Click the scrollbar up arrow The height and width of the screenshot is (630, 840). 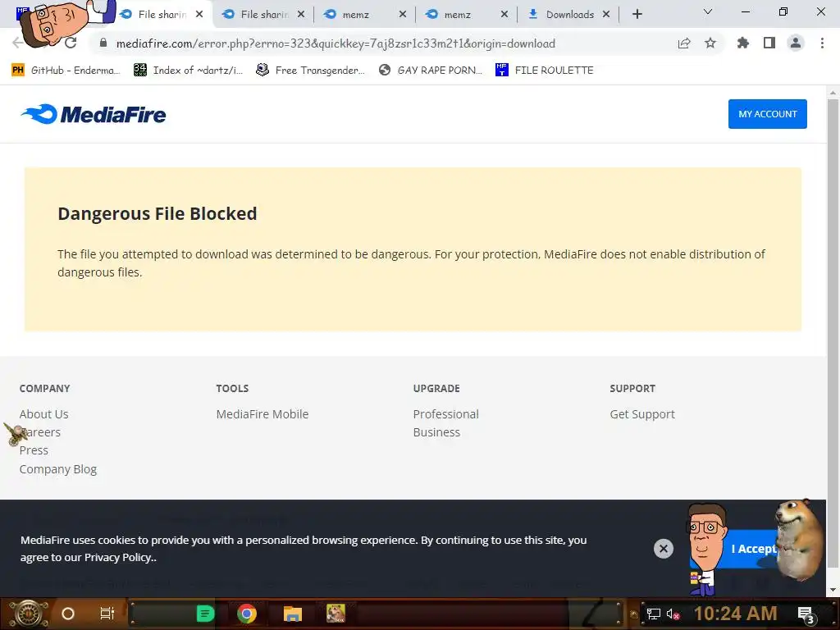tap(833, 92)
